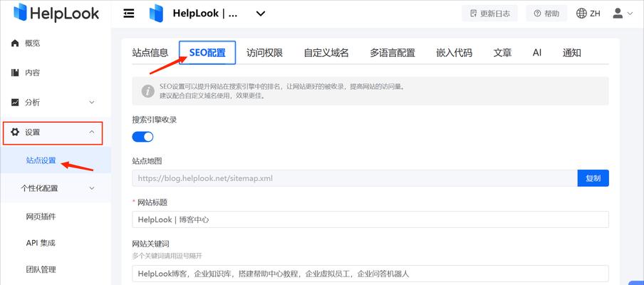Switch to the 嵌入代码 tab
Screen dimensions: 644x285
click(455, 53)
